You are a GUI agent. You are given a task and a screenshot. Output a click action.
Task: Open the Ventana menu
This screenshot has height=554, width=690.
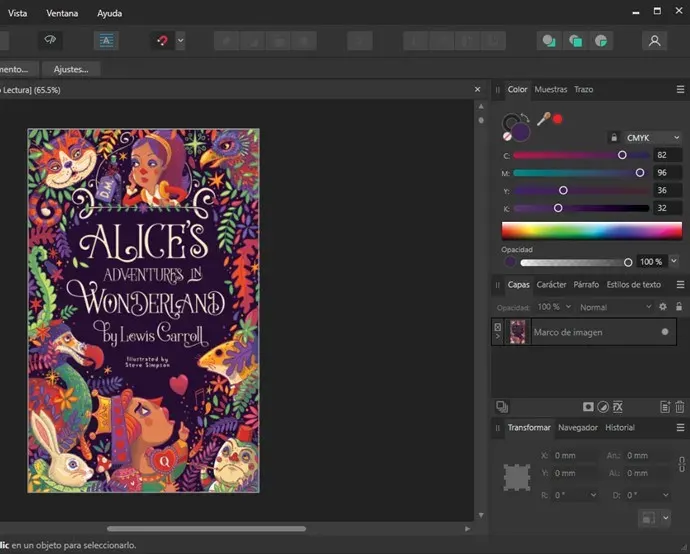(62, 13)
